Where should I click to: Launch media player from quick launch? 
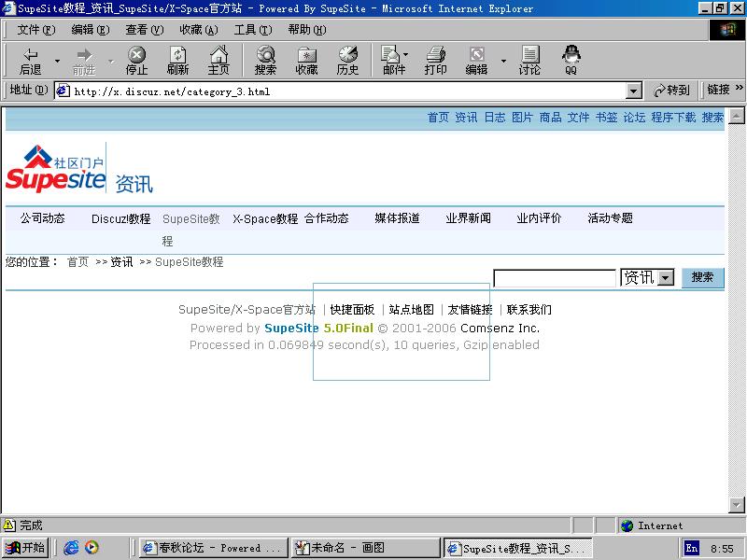(x=92, y=548)
